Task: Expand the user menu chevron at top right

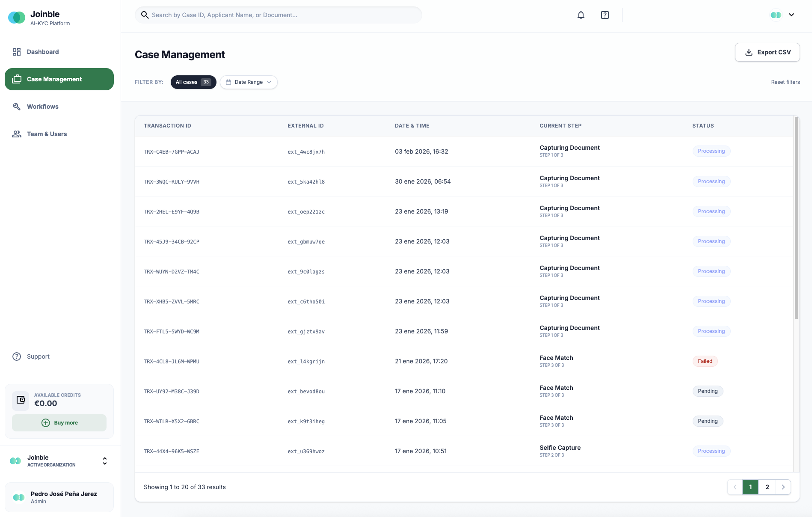Action: (792, 15)
